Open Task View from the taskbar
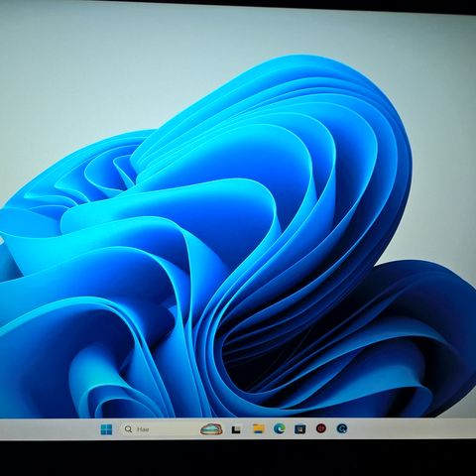The height and width of the screenshot is (476, 476). 236,429
